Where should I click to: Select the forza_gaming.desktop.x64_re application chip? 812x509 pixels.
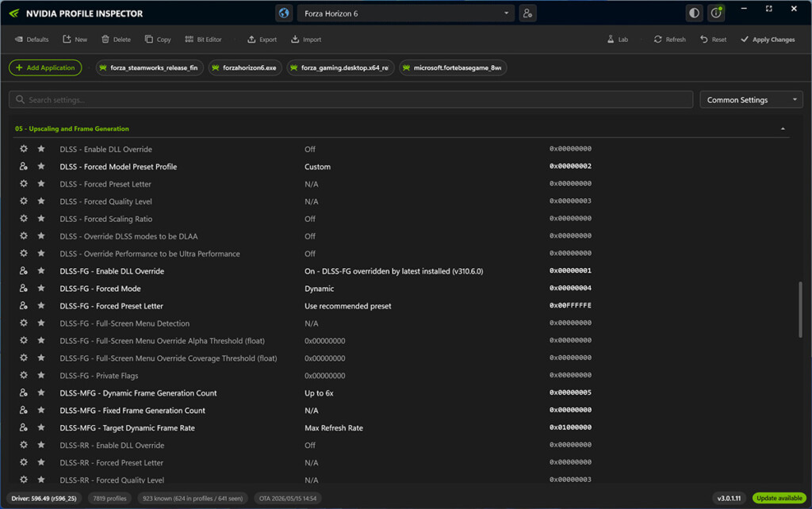[x=340, y=68]
